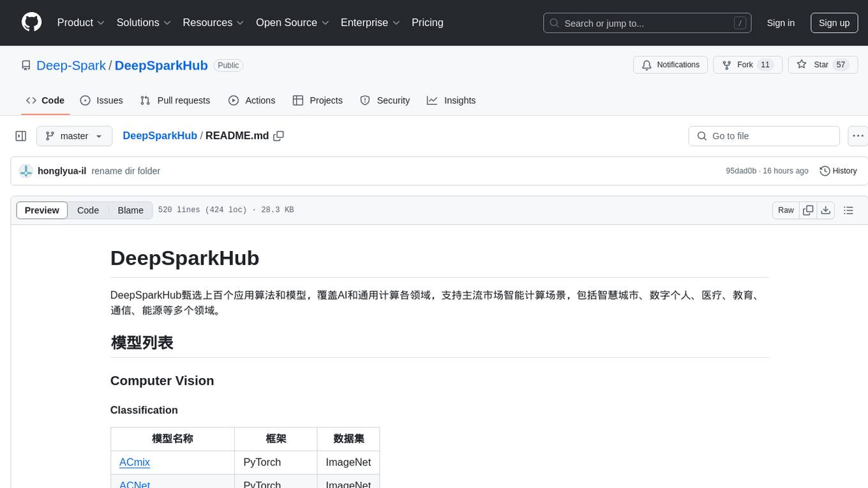
Task: Click the Sign up button
Action: pos(834,23)
